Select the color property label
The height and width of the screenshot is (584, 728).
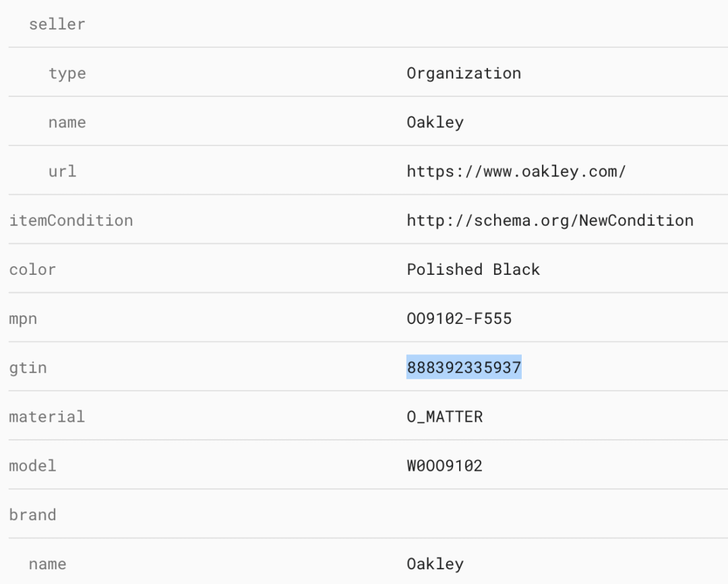[x=32, y=269]
